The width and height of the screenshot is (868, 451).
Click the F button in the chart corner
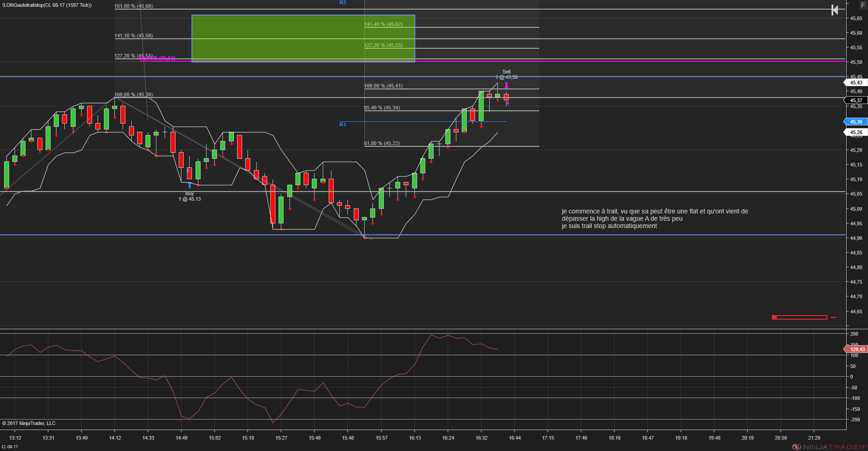(x=863, y=5)
